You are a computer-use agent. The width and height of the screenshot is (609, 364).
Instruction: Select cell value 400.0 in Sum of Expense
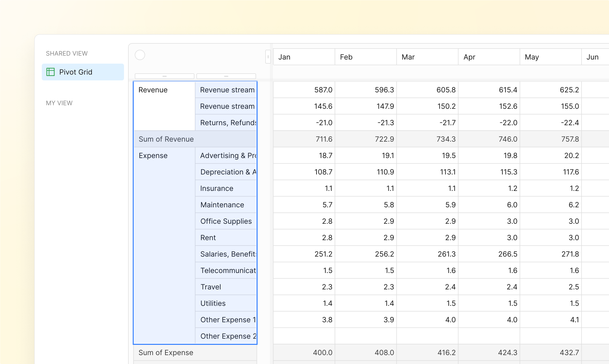tap(304, 352)
